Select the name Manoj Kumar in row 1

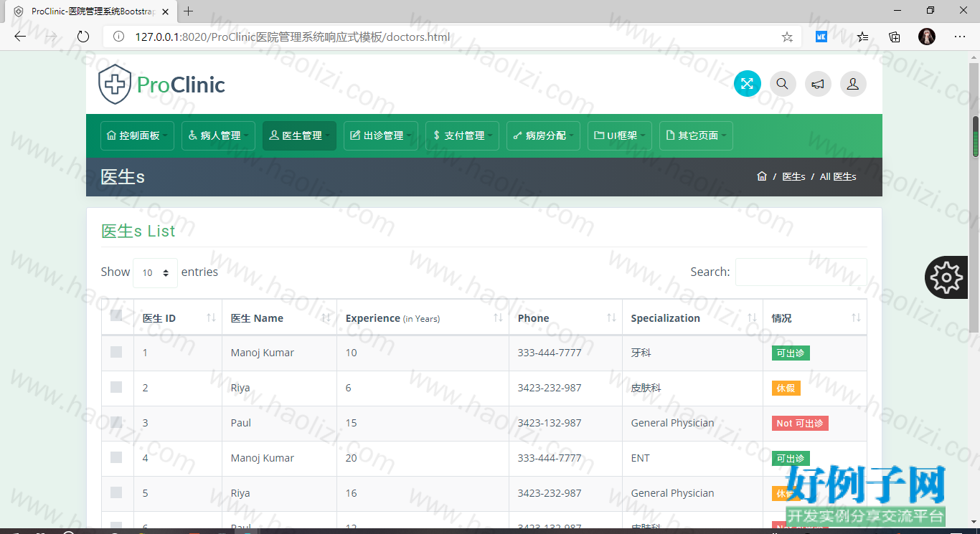262,353
